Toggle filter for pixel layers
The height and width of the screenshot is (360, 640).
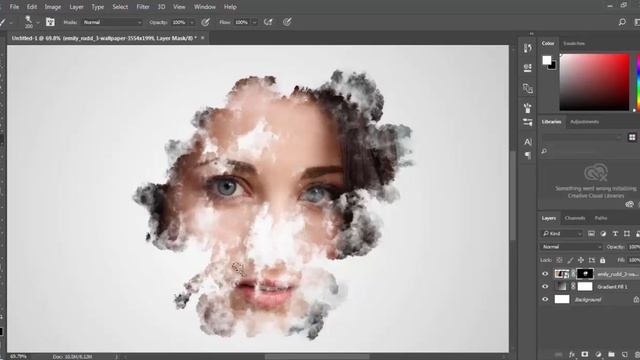pyautogui.click(x=591, y=233)
